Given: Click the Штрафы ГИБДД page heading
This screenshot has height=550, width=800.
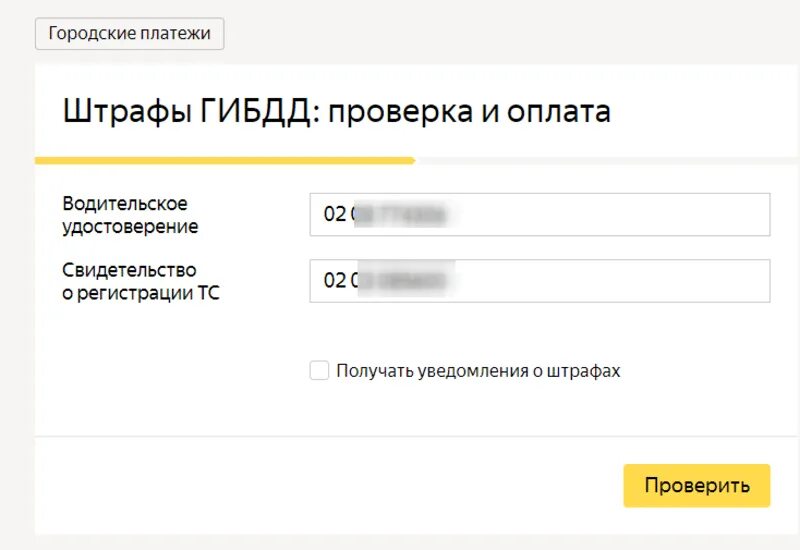Looking at the screenshot, I should [x=336, y=111].
